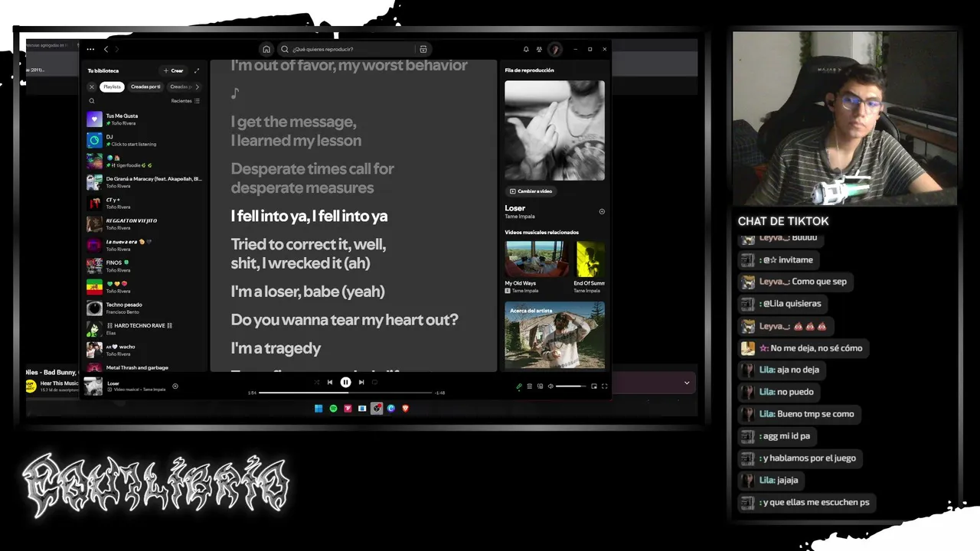The width and height of the screenshot is (980, 551).
Task: Show more library filters with the chevron
Action: [x=197, y=86]
